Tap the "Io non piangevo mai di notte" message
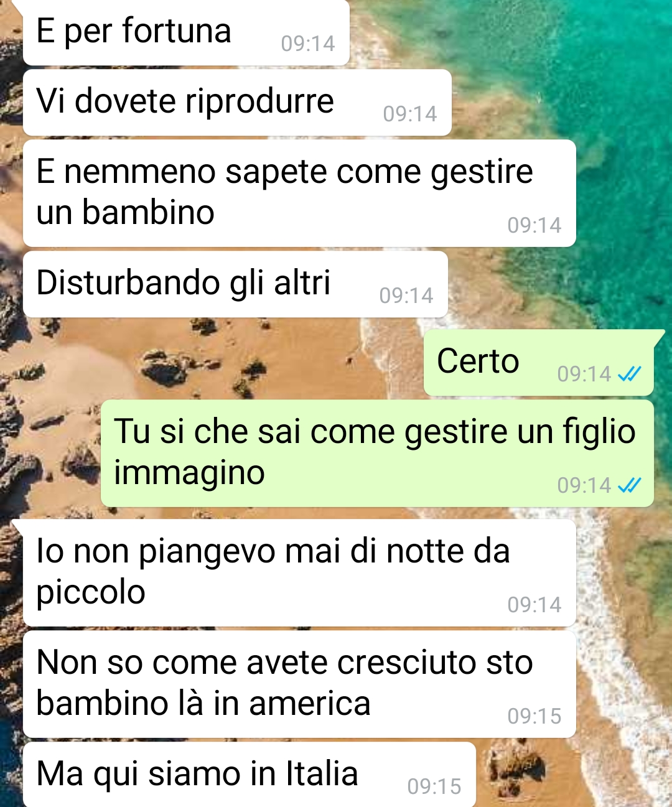The height and width of the screenshot is (807, 672). [x=299, y=573]
